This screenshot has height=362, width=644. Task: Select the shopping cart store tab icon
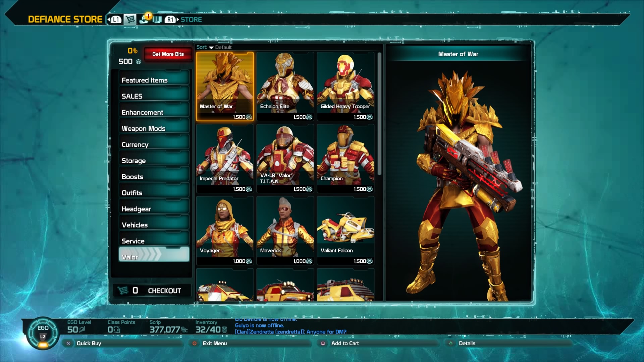130,19
